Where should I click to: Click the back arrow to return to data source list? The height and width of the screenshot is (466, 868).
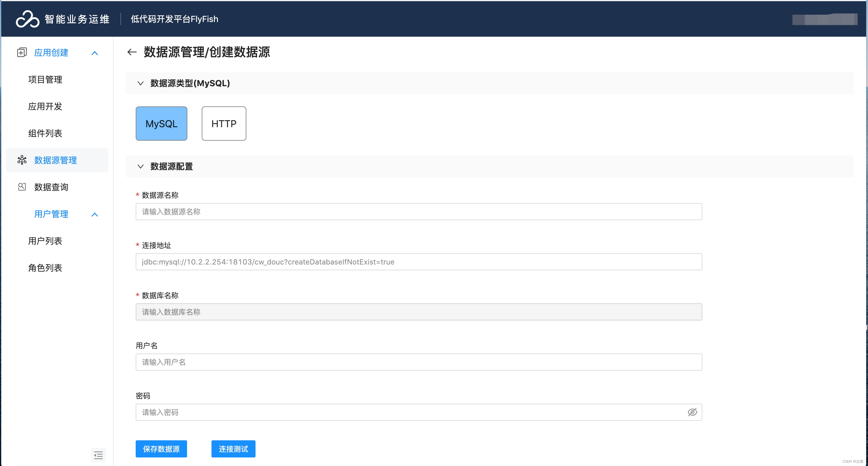click(132, 52)
